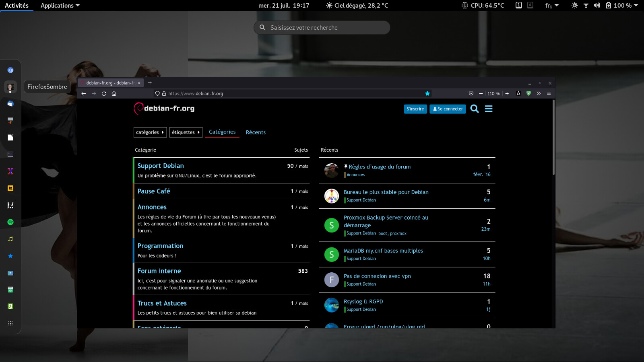Click the GNOME search input field
Viewport: 644px width, 362px height.
tap(322, 28)
